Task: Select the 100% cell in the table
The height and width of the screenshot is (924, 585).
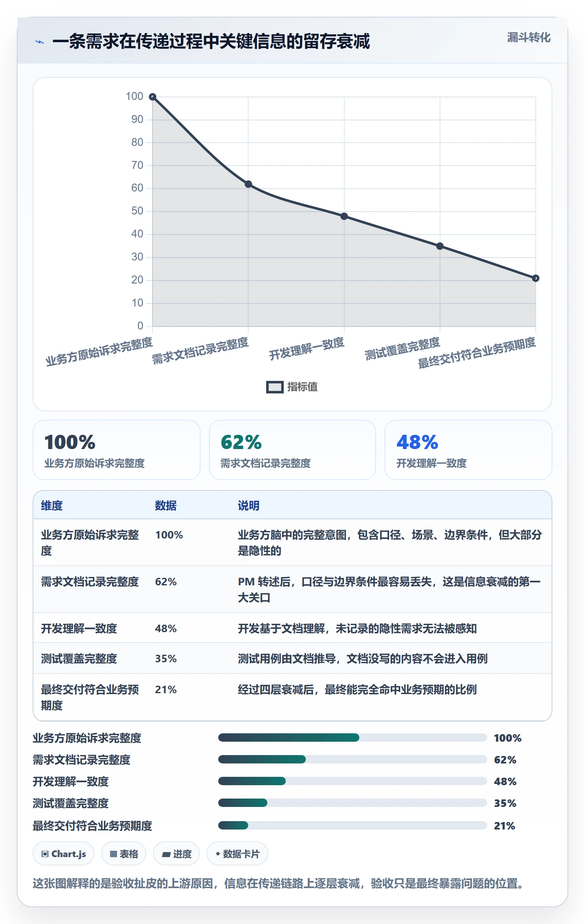Action: click(169, 535)
